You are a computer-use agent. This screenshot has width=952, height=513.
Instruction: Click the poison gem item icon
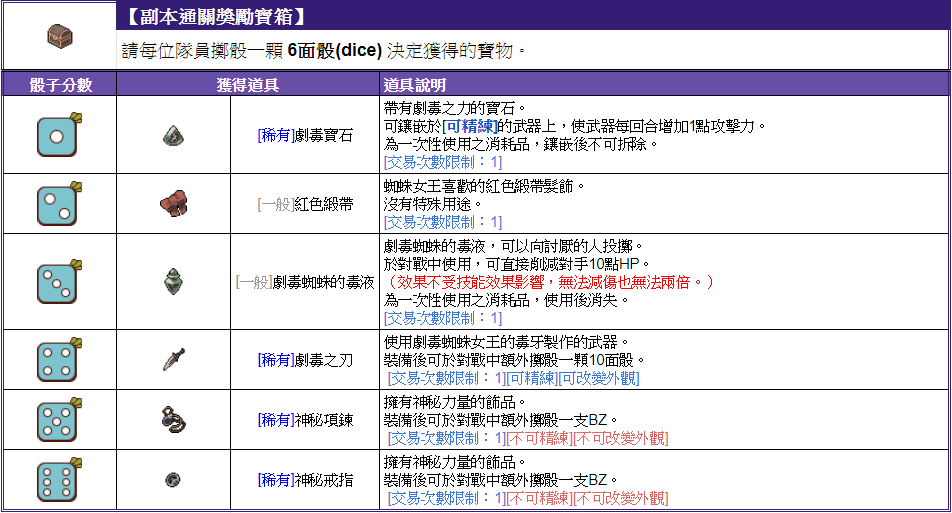click(x=173, y=135)
